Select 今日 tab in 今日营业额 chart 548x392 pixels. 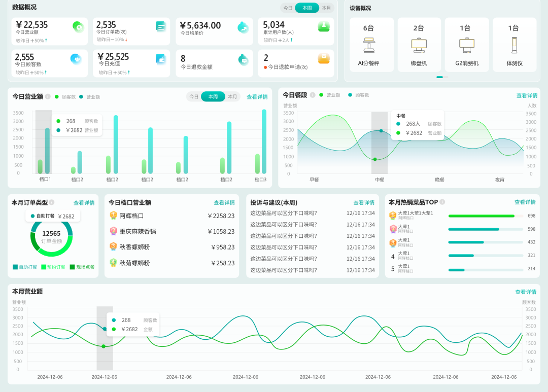pos(194,97)
